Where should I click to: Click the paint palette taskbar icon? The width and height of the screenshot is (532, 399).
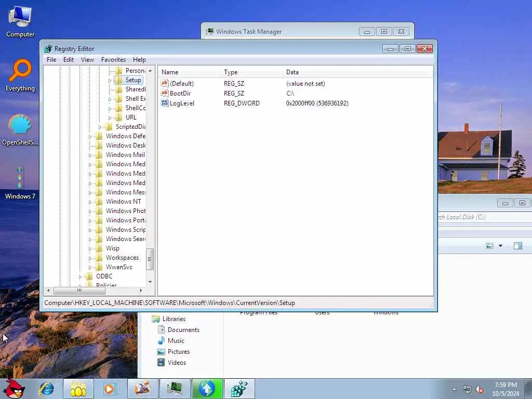[142, 389]
